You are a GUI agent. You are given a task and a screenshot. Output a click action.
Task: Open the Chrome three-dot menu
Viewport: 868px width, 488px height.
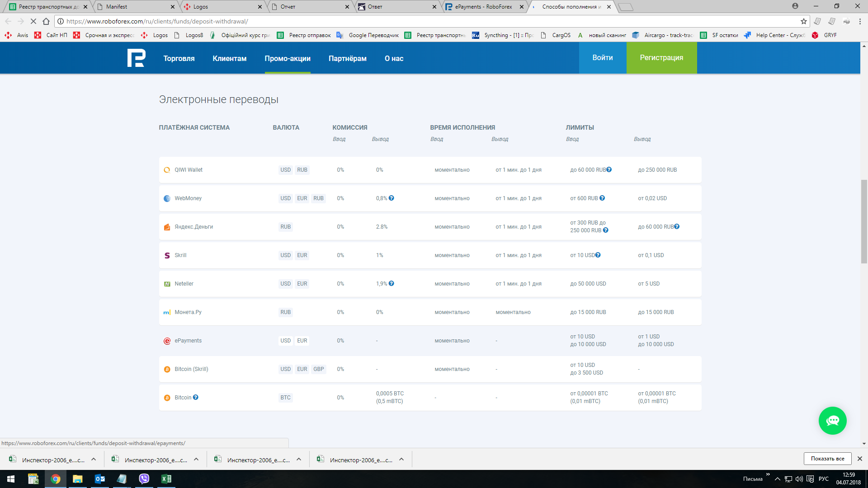pyautogui.click(x=860, y=21)
